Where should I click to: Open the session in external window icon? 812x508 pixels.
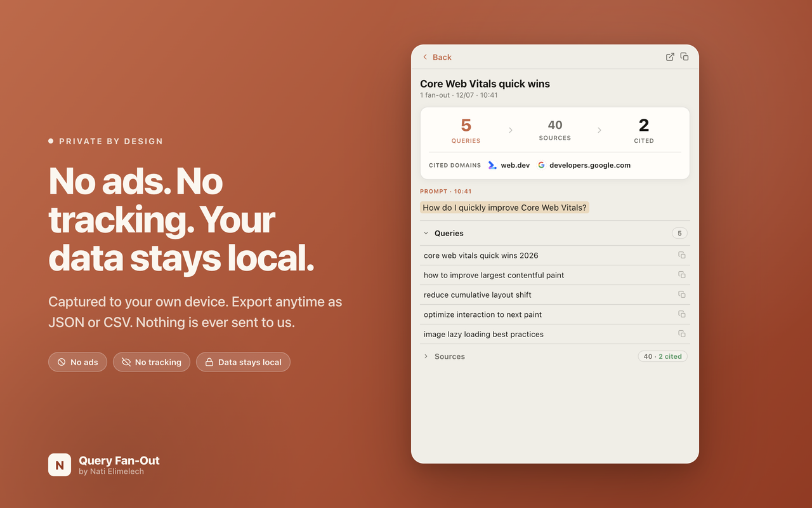tap(670, 57)
